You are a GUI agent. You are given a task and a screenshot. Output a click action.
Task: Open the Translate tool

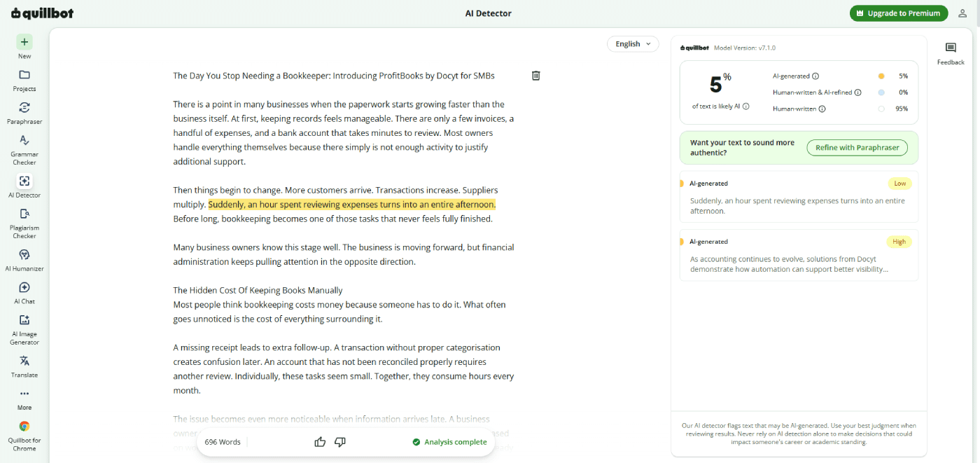[24, 366]
